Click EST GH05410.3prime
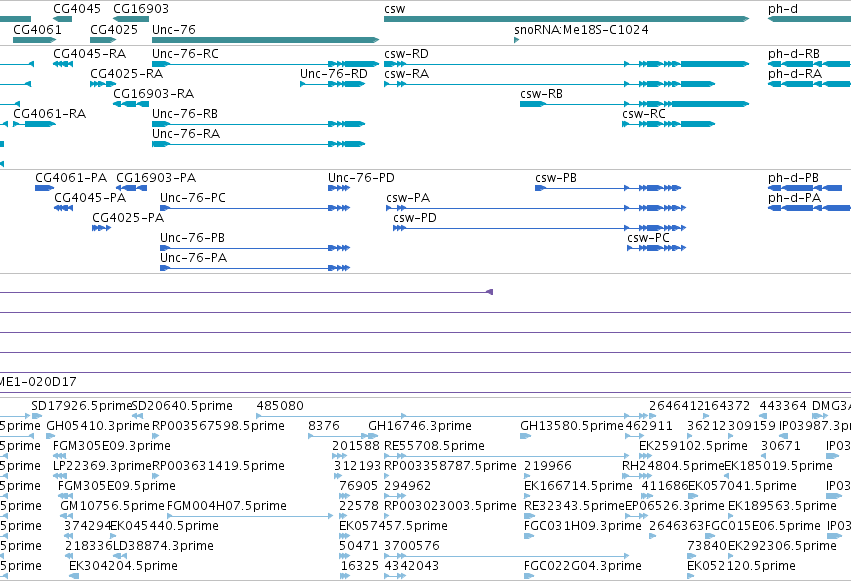This screenshot has height=581, width=851. tap(50, 436)
